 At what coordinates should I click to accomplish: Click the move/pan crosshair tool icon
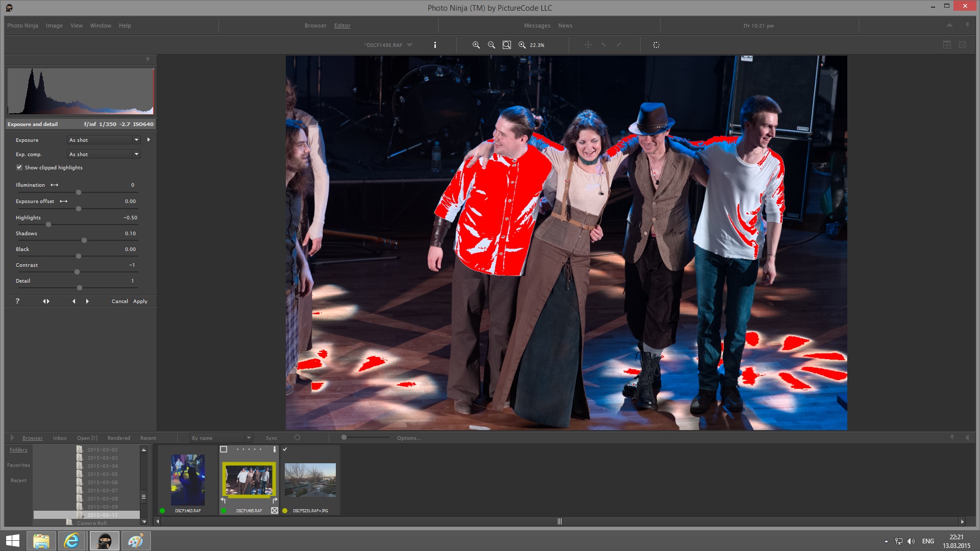pos(588,45)
